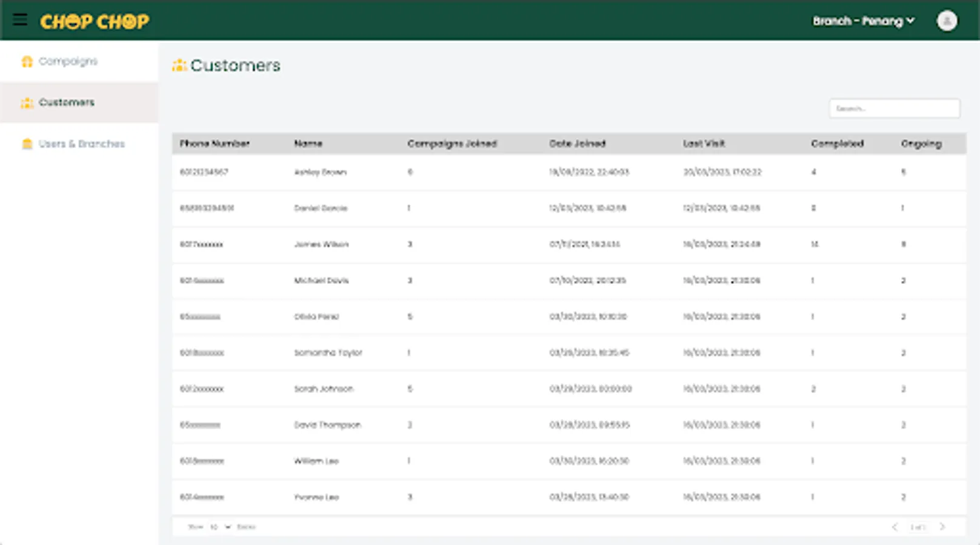Select Users & Branches in sidebar
This screenshot has width=980, height=545.
click(x=82, y=144)
